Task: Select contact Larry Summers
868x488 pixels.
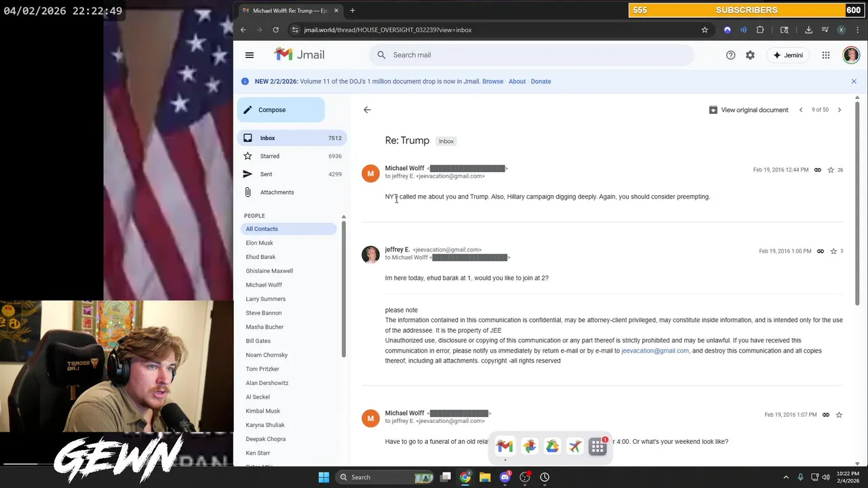Action: tap(266, 299)
